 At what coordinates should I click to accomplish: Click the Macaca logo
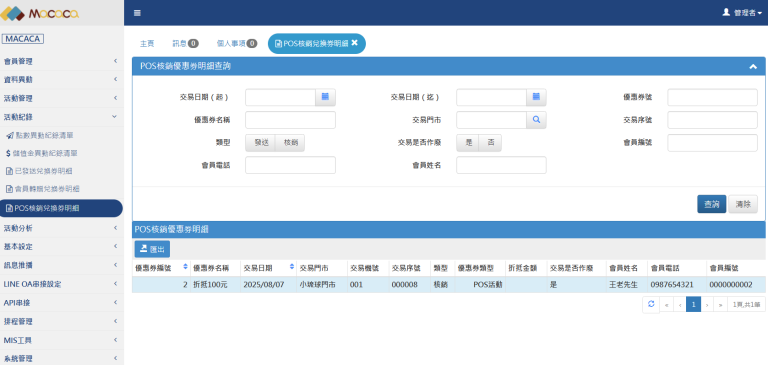coord(40,13)
